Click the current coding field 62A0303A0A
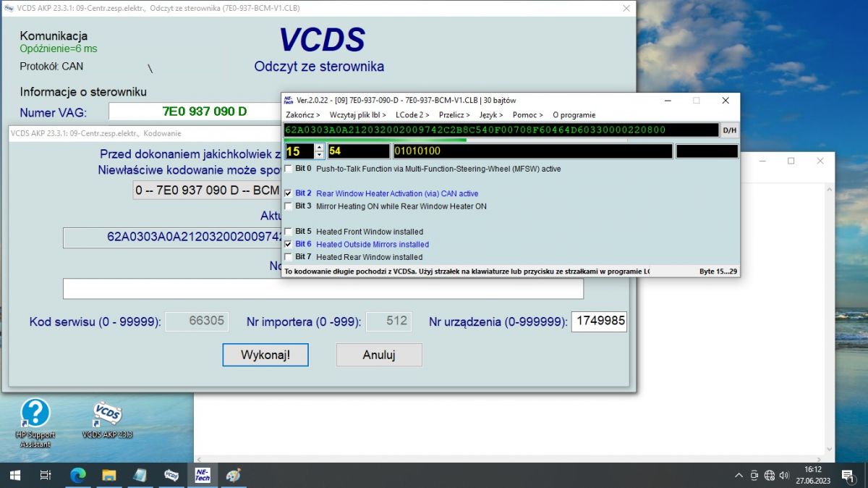 point(172,237)
